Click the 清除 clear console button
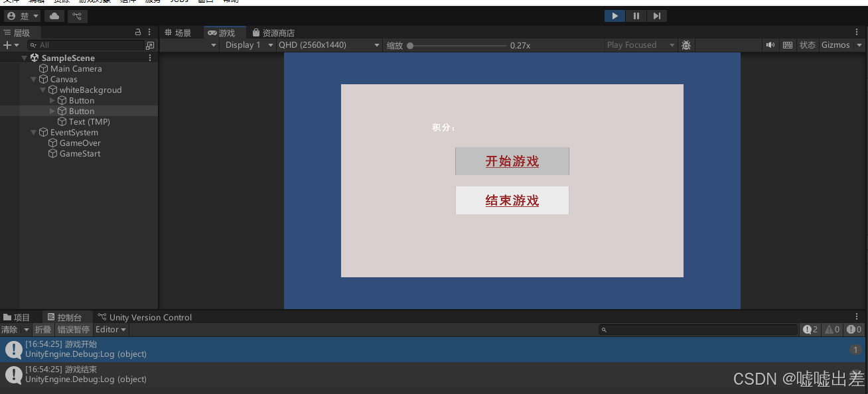The height and width of the screenshot is (394, 868). [x=10, y=330]
